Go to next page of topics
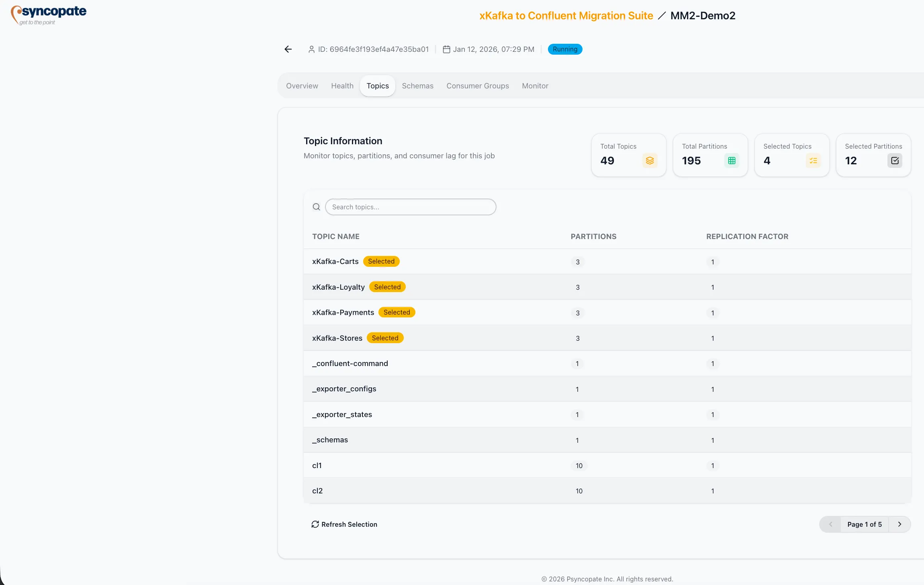 click(899, 524)
